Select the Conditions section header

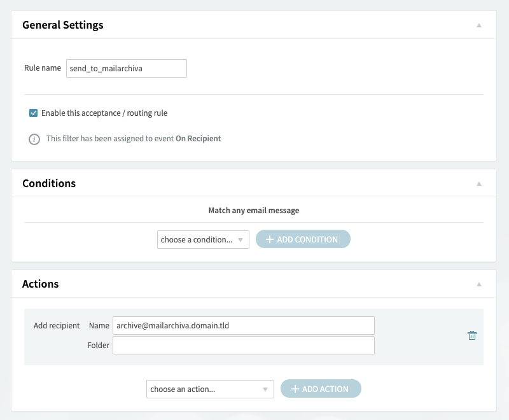(48, 183)
